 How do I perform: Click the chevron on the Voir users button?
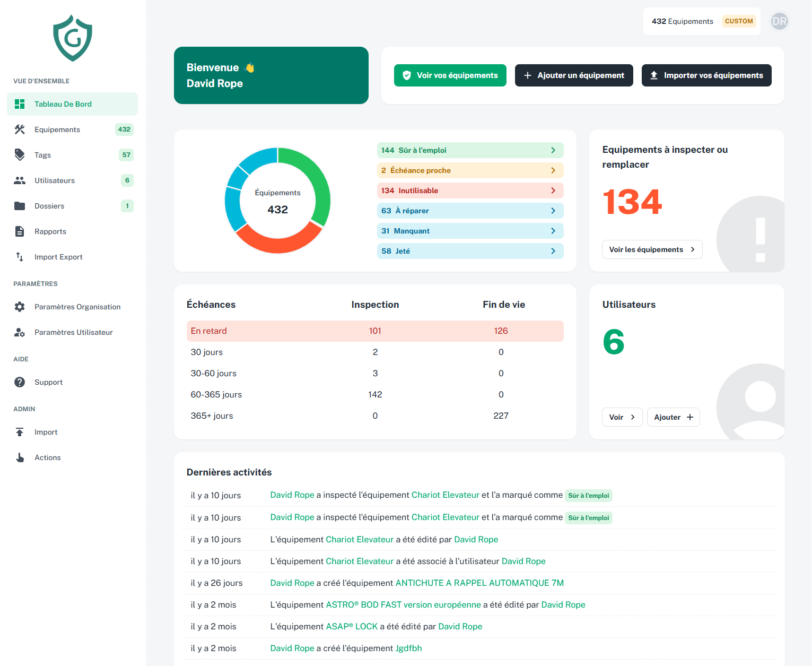[x=633, y=417]
